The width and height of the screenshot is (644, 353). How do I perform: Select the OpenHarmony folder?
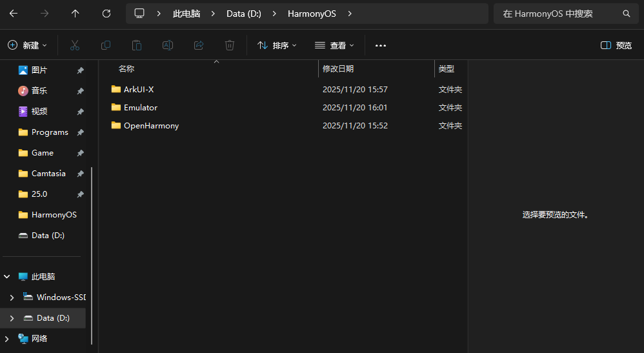[151, 126]
